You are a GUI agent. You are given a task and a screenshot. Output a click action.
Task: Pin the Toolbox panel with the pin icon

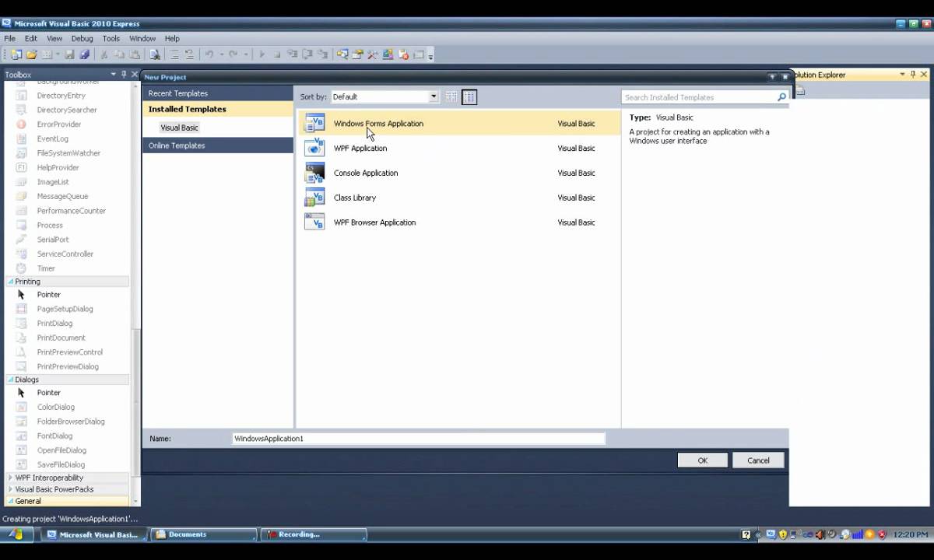coord(123,74)
